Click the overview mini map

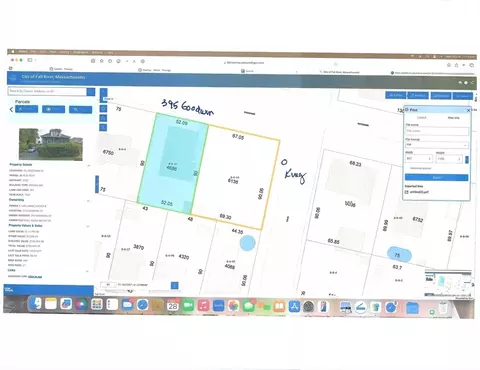(448, 283)
